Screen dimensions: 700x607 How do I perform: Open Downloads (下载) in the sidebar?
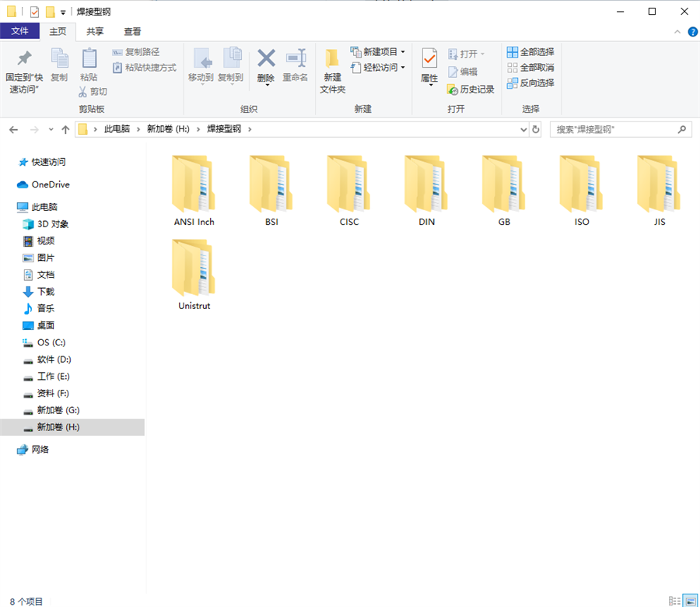39,292
